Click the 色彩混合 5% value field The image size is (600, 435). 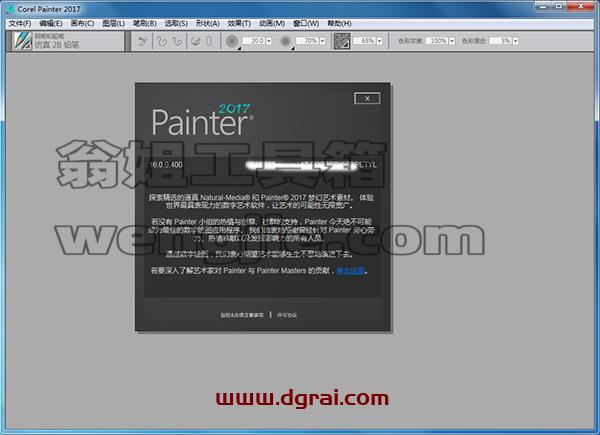click(502, 41)
